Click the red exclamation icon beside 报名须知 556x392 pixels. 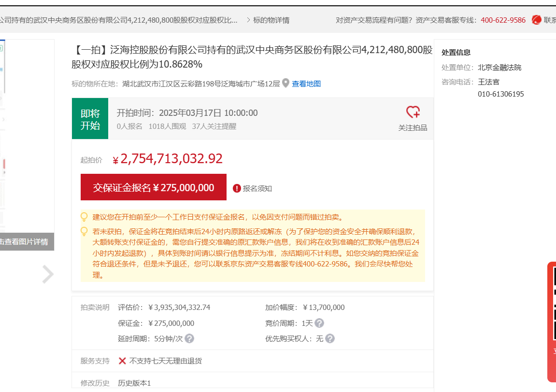coord(237,189)
